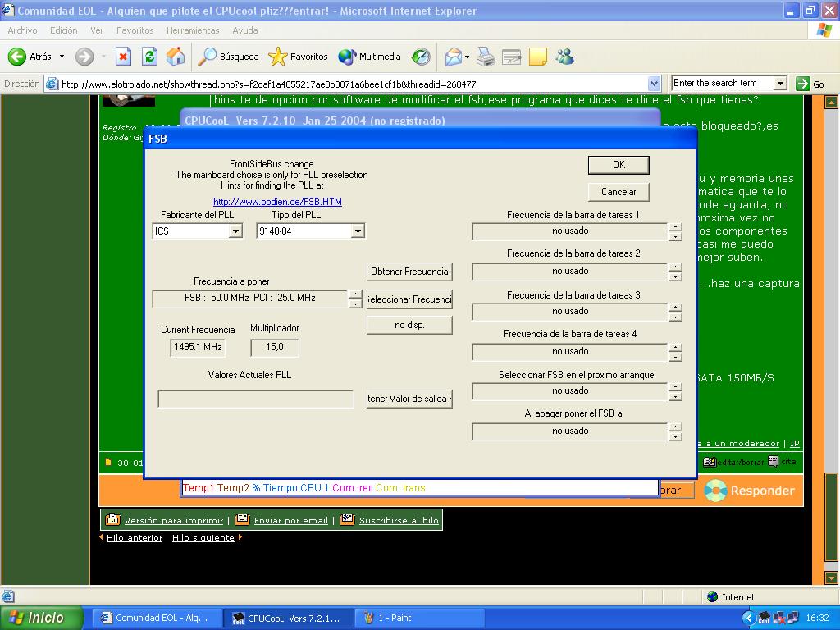The height and width of the screenshot is (630, 840).
Task: Click the Versión para imprimir link
Action: coord(174,520)
